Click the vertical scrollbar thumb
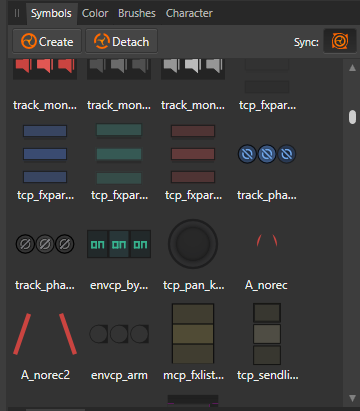The width and height of the screenshot is (360, 411). pos(352,117)
